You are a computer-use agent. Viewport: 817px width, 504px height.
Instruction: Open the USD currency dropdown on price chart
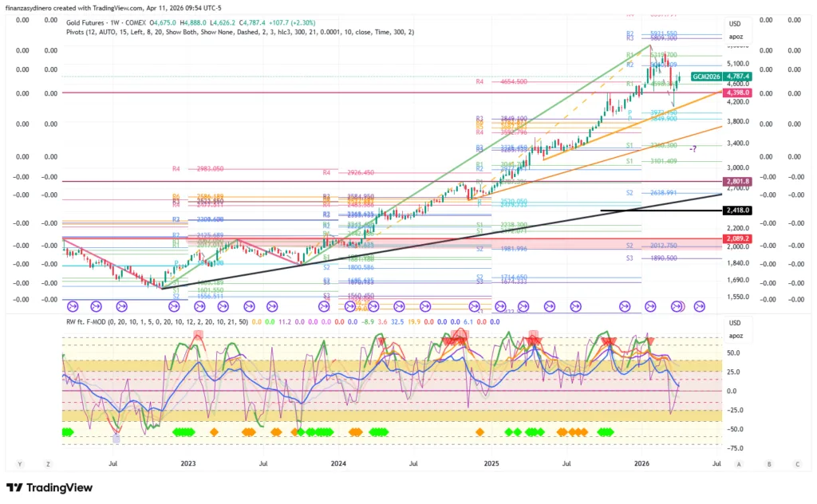click(x=735, y=24)
